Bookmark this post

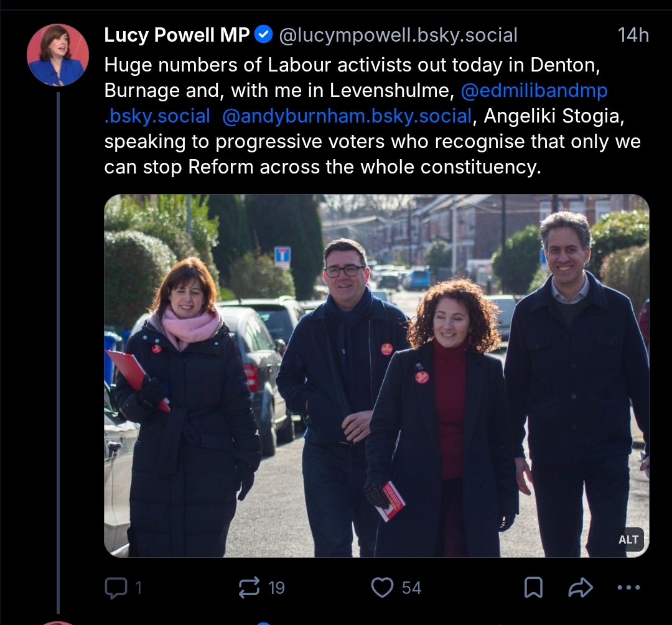click(x=534, y=587)
